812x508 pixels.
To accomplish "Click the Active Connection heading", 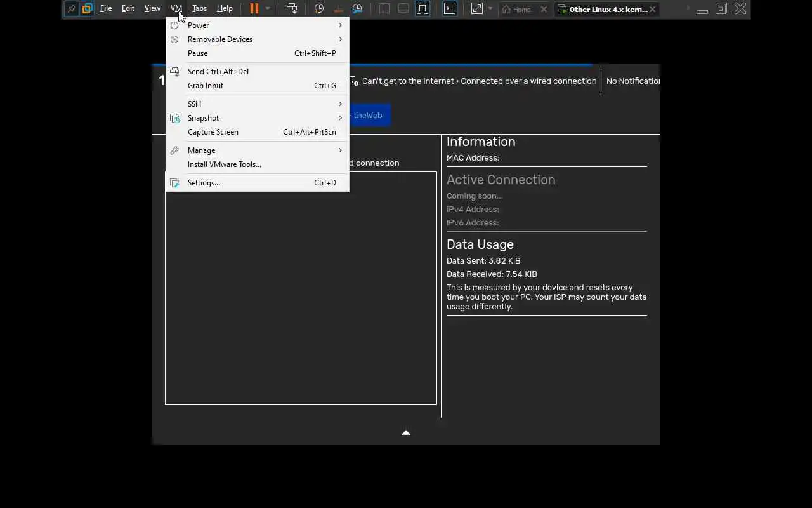I will coord(501,180).
